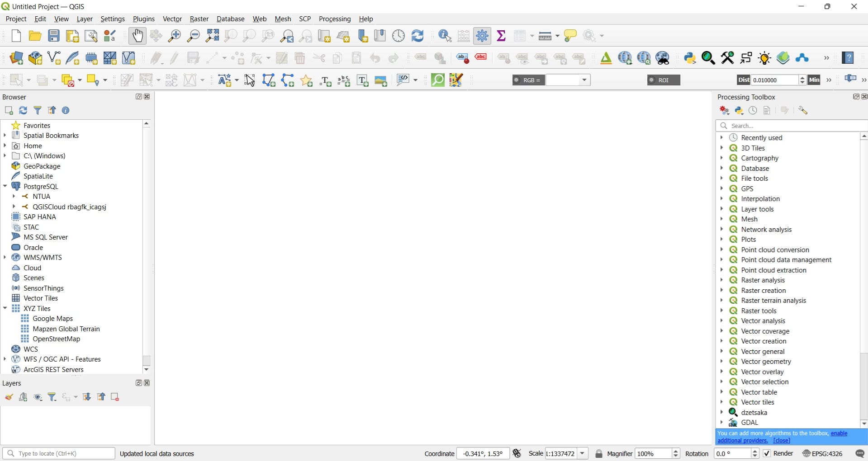Open the Processing Toolbox gear icon
Screen dimensions: 868x461
pos(483,36)
